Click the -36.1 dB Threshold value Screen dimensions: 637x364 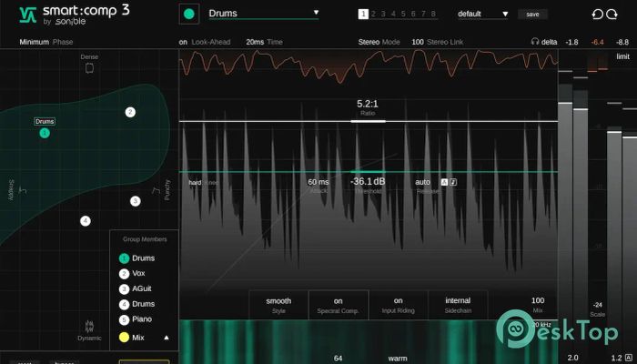[x=368, y=181]
